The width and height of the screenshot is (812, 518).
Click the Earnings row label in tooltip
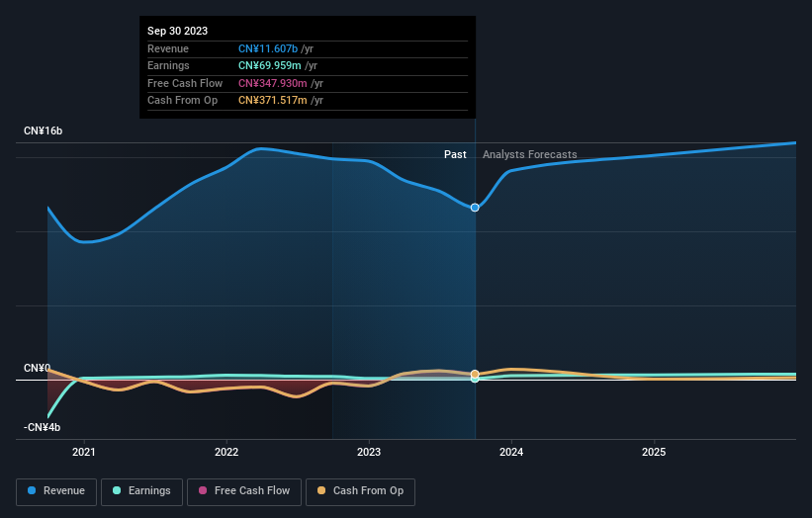tap(168, 65)
